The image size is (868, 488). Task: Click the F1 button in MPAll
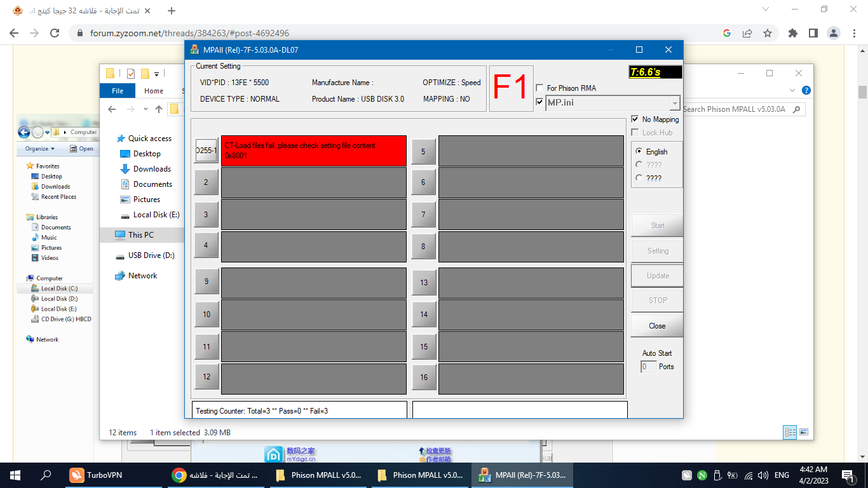512,88
